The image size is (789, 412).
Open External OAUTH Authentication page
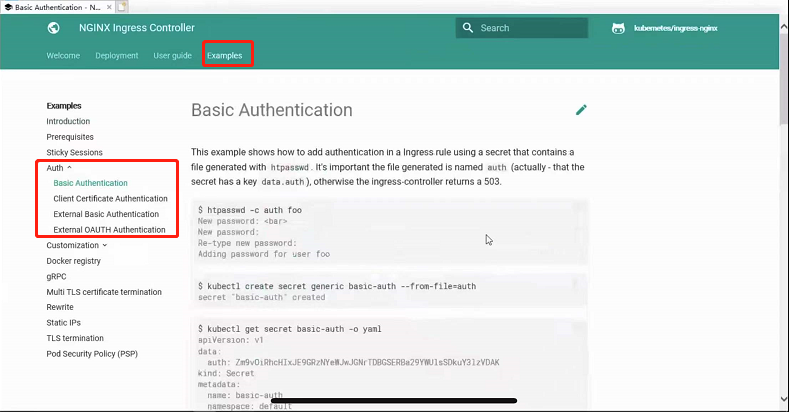(x=109, y=230)
